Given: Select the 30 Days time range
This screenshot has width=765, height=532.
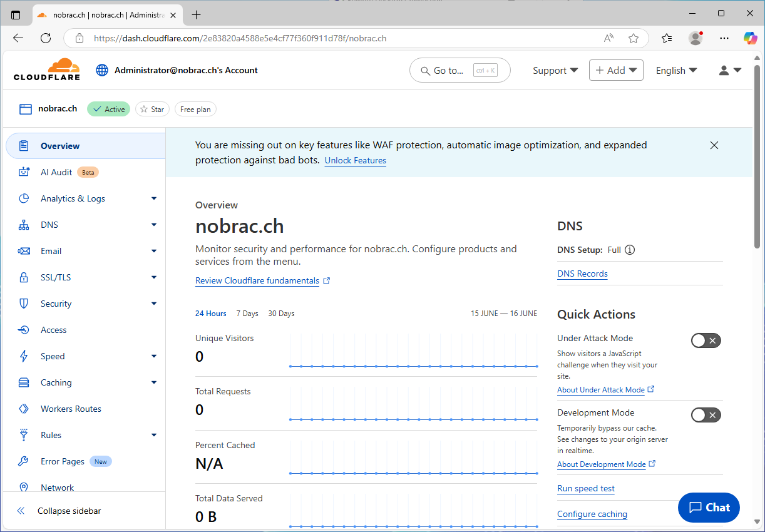Looking at the screenshot, I should click(x=281, y=314).
